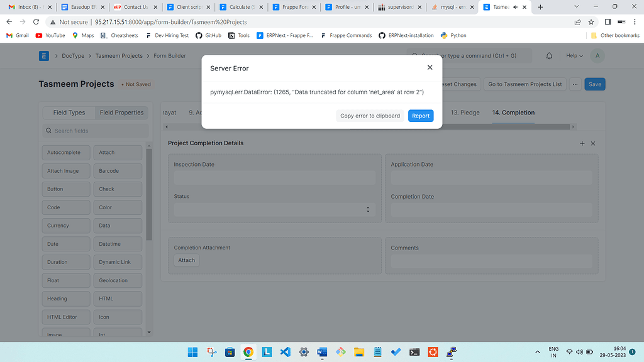Reload the page with the refresh icon
The height and width of the screenshot is (362, 644).
click(36, 21)
